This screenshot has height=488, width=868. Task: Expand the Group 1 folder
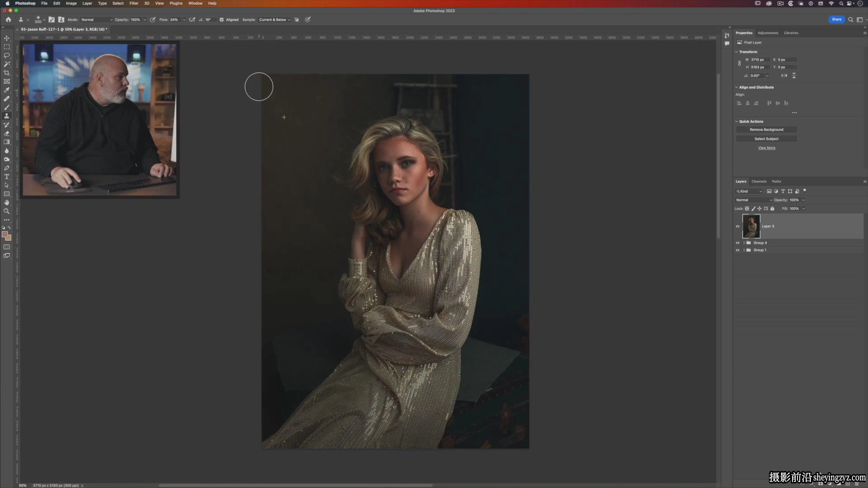coord(744,250)
